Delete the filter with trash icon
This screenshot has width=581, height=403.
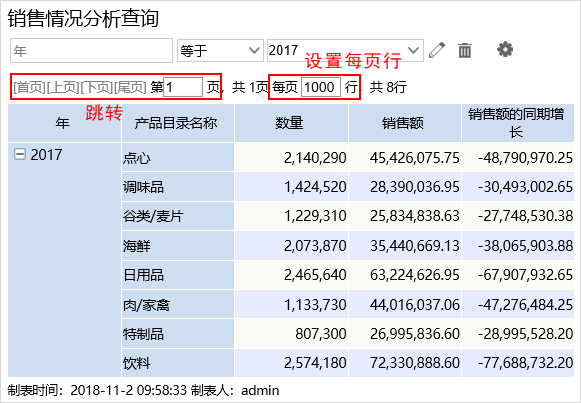(x=465, y=50)
